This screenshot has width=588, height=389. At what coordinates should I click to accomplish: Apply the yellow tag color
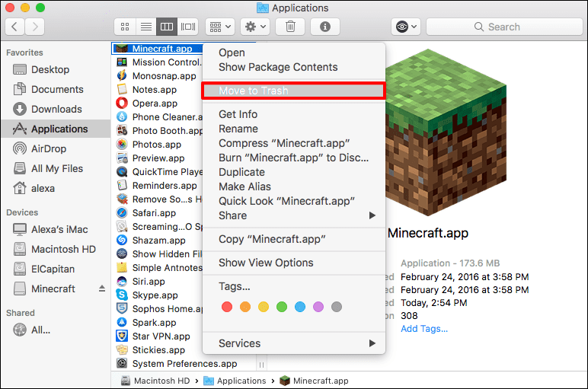coord(264,307)
